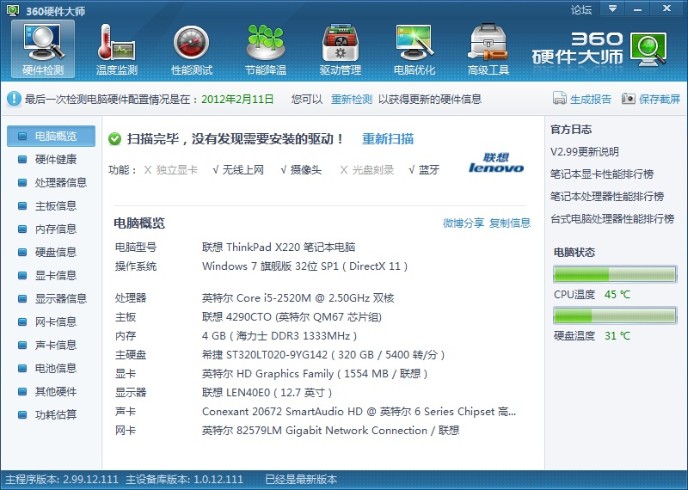This screenshot has width=688, height=490.
Task: Click the 光盘刻录 feature indicator
Action: 367,170
